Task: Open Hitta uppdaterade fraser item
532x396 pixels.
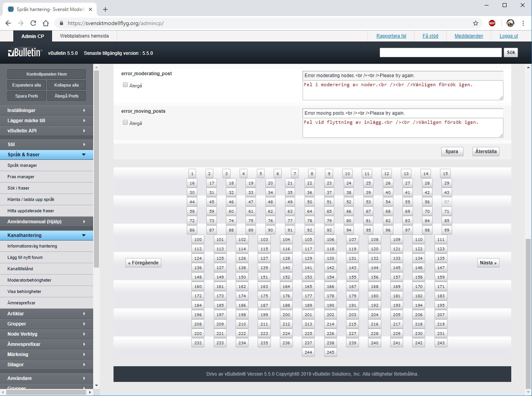Action: pos(47,211)
